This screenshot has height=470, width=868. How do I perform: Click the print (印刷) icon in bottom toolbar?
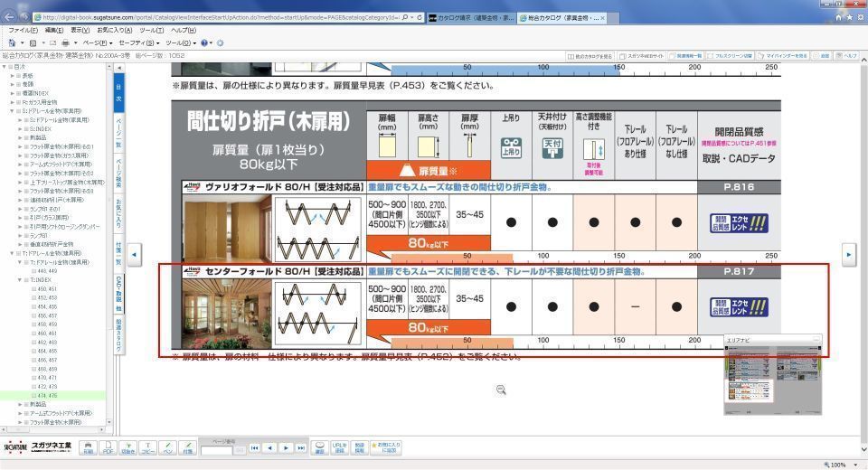point(88,447)
